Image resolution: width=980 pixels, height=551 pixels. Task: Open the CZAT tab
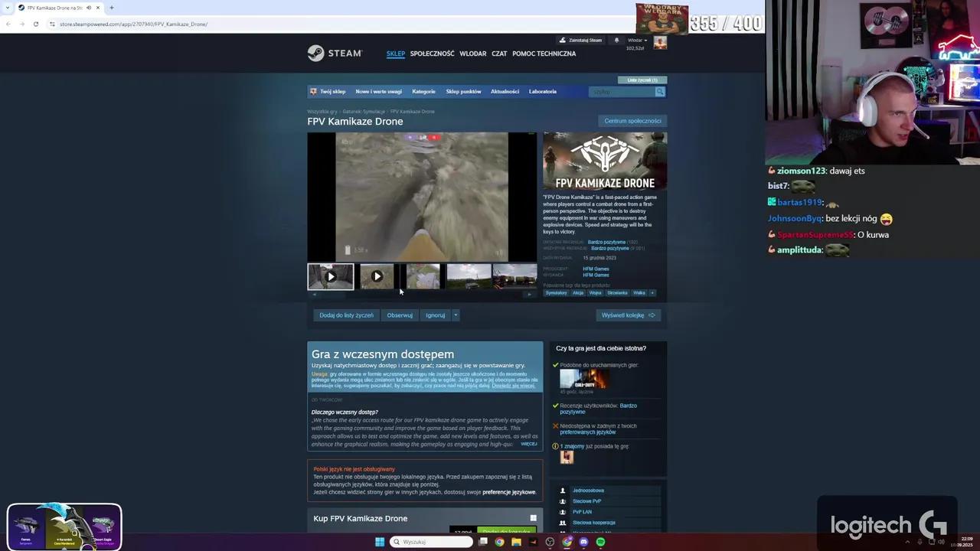tap(499, 54)
